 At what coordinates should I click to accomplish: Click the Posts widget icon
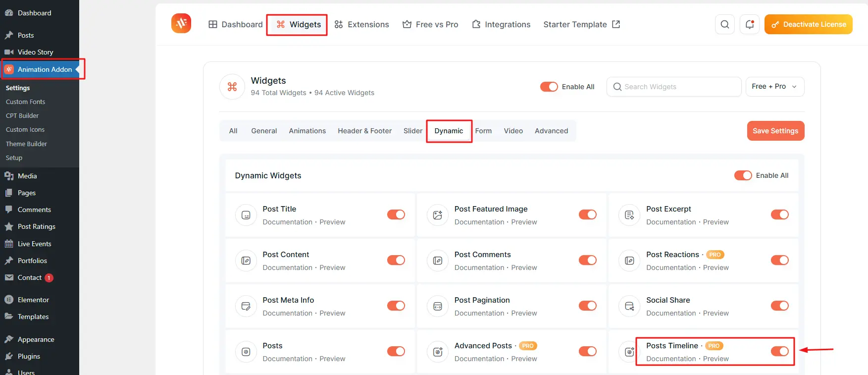pos(246,352)
